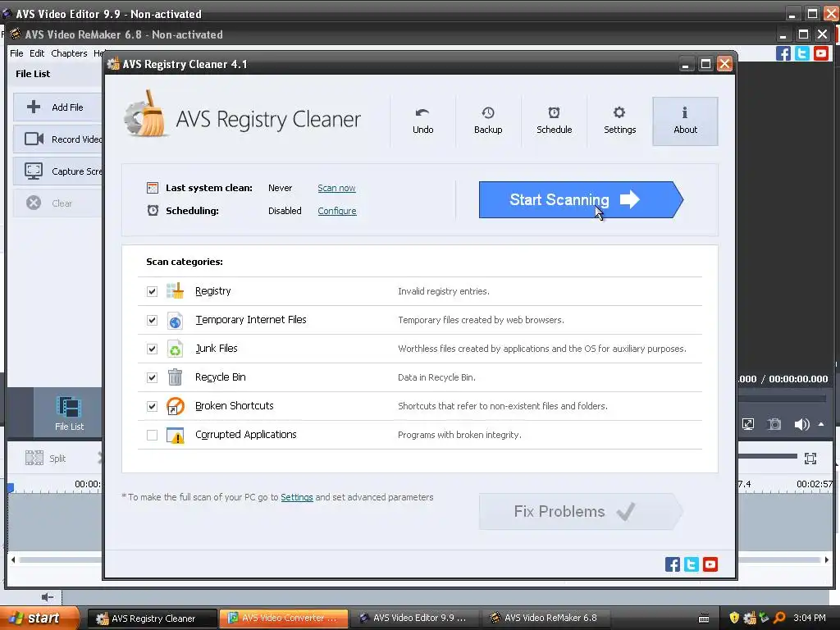Click the Fix Problems button

(x=581, y=512)
